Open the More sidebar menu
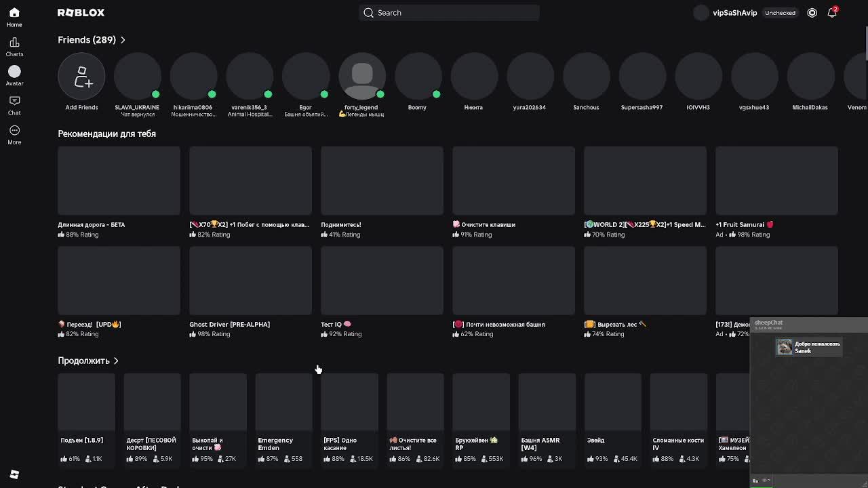868x488 pixels. 14,135
